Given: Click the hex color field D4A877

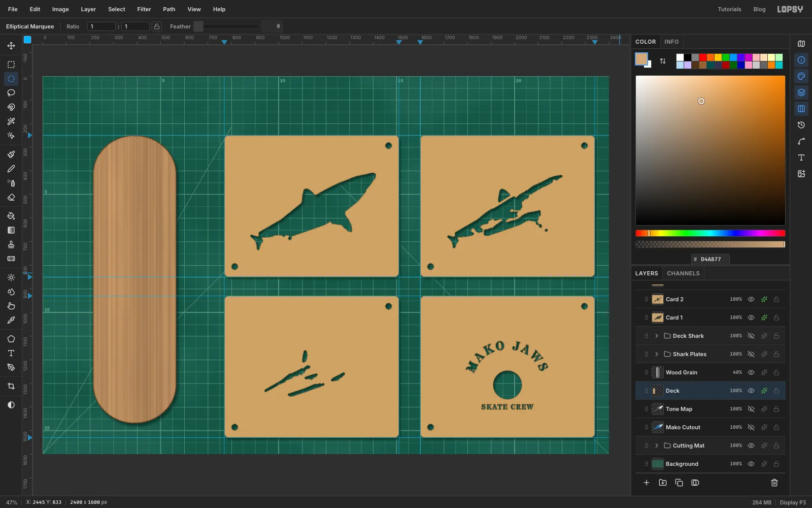Looking at the screenshot, I should coord(710,259).
